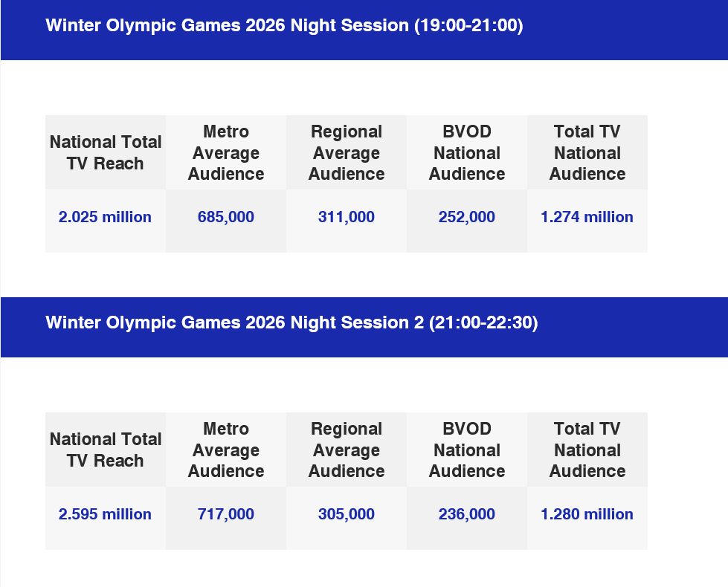
Task: Click Regional Average Audience header in first table
Action: coord(347,153)
